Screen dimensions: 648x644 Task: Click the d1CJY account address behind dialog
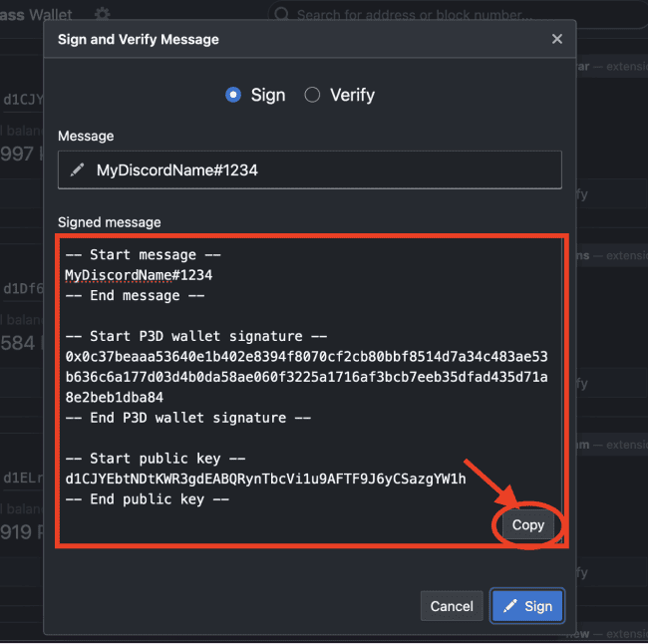tap(22, 100)
